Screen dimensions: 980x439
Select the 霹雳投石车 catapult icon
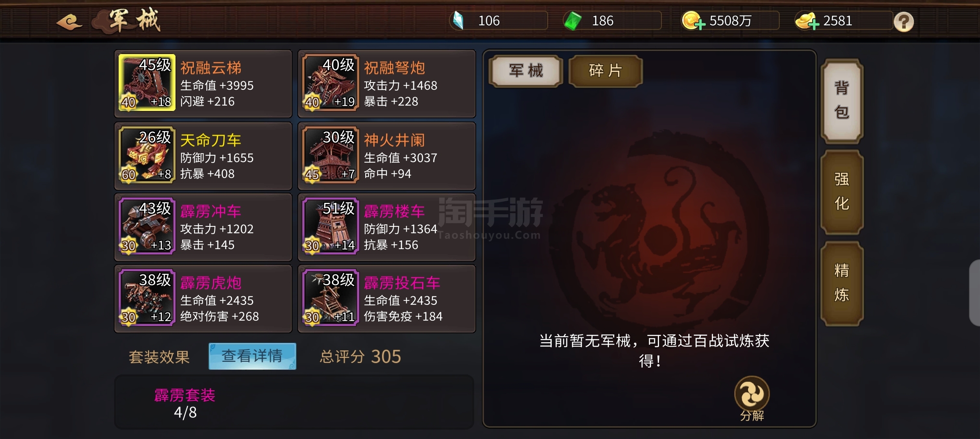pyautogui.click(x=330, y=298)
